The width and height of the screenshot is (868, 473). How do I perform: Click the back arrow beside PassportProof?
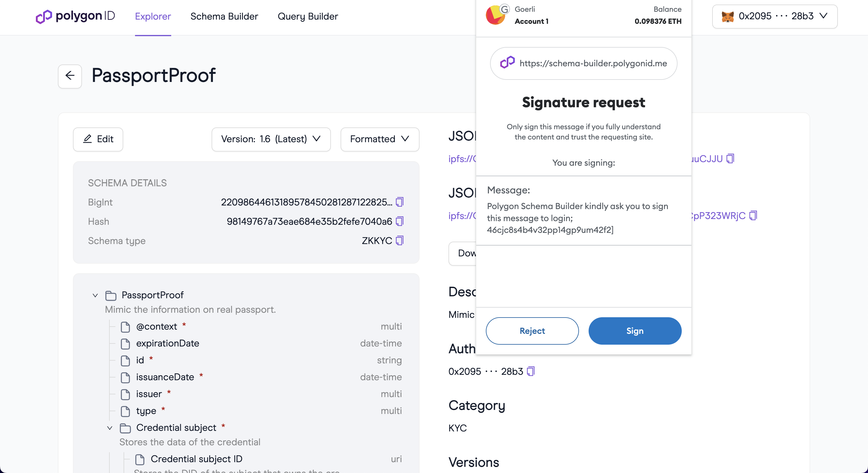[x=70, y=75]
